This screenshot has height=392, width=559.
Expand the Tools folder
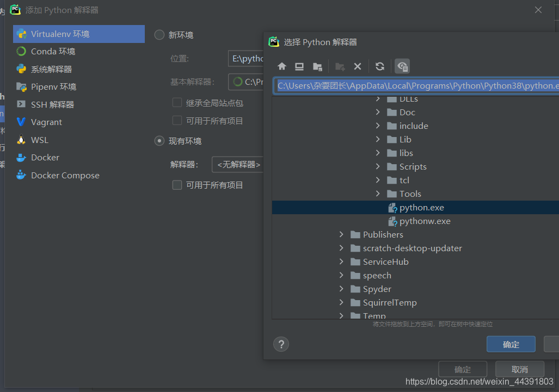378,194
